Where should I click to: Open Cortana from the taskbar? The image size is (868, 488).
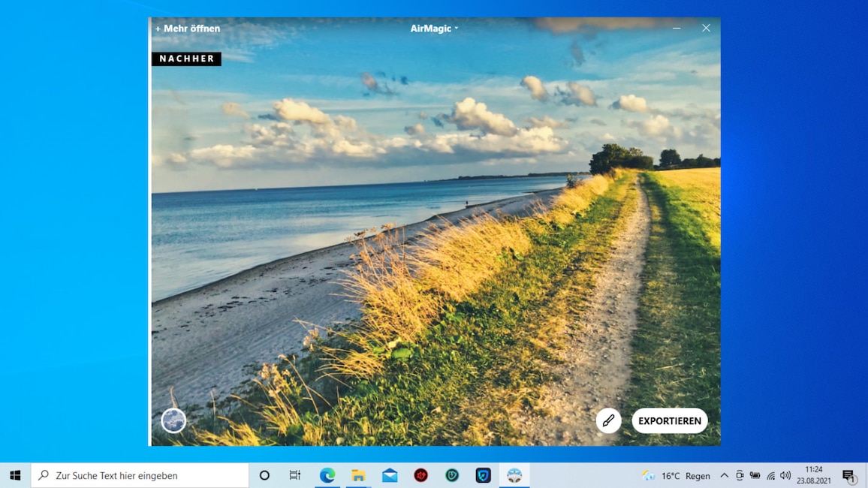click(264, 475)
